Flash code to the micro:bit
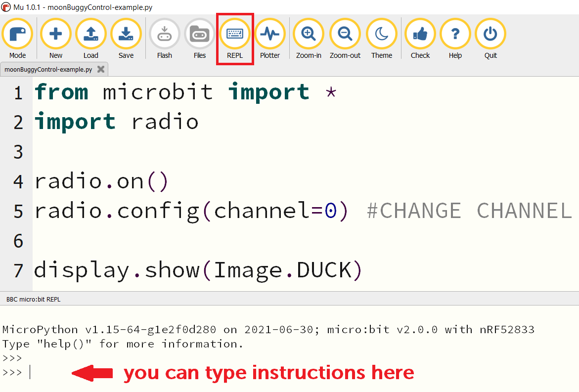Screen dimensions: 579x392 click(164, 39)
